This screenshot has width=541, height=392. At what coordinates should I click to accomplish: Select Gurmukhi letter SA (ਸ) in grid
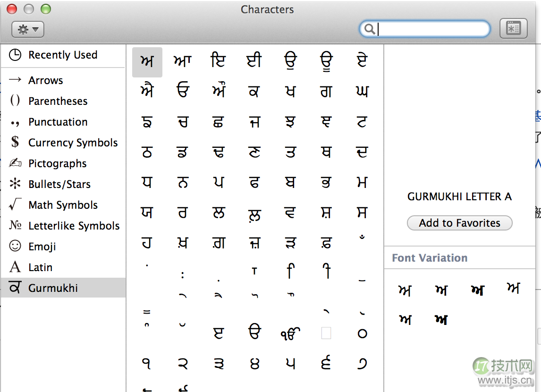coord(362,213)
